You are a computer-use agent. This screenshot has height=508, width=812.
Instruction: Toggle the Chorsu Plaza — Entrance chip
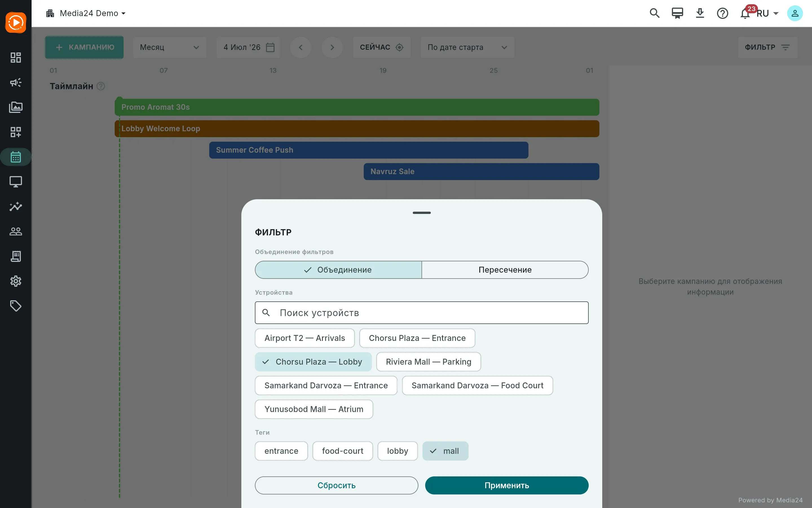click(417, 338)
